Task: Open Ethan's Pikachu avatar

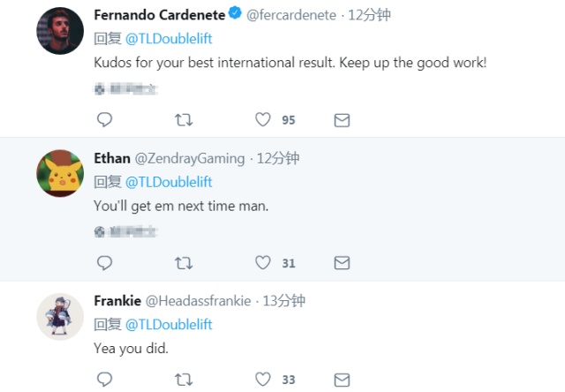Action: (60, 173)
